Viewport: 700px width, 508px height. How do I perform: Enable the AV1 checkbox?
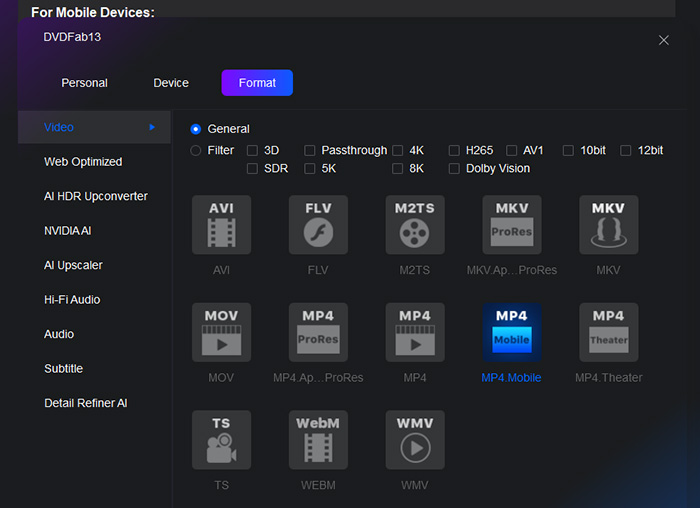coord(512,150)
